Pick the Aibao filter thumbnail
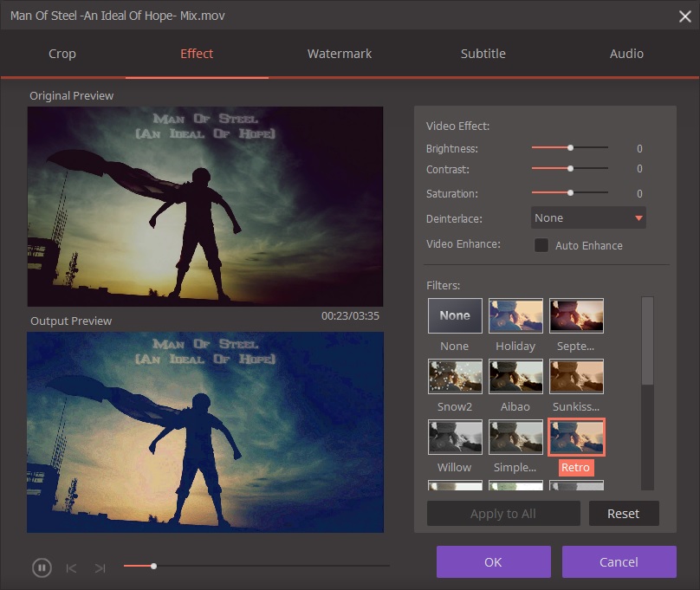 [x=515, y=376]
